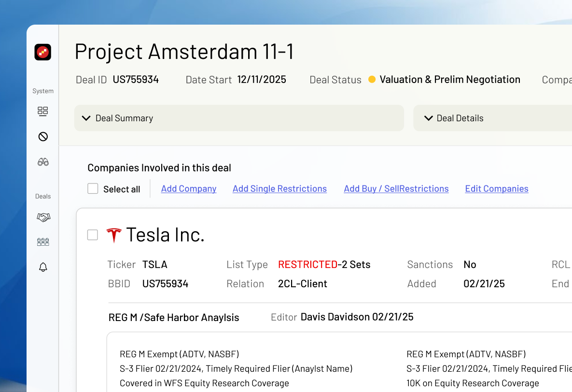Click the ticker value TSLA
This screenshot has height=392, width=572.
coord(154,265)
